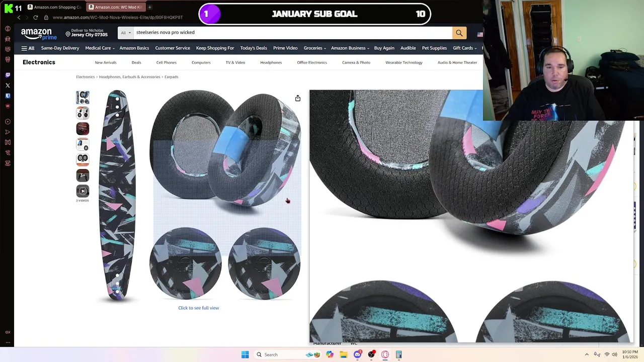Select the 3+ more images thumbnail

click(83, 175)
